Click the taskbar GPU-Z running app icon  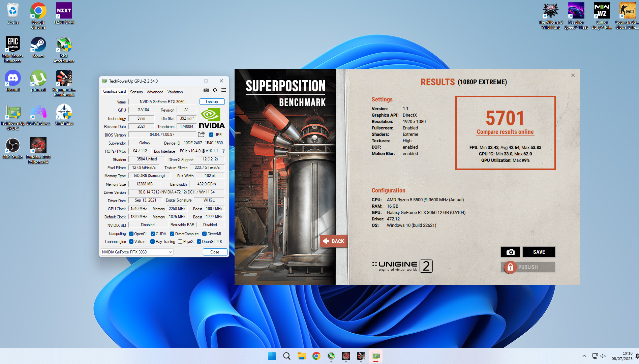tap(376, 356)
